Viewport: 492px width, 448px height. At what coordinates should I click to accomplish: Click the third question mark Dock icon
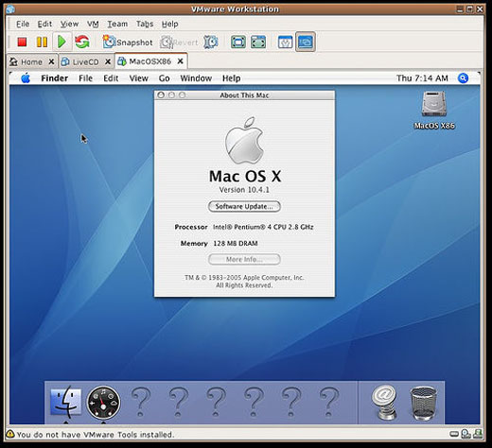tap(216, 403)
